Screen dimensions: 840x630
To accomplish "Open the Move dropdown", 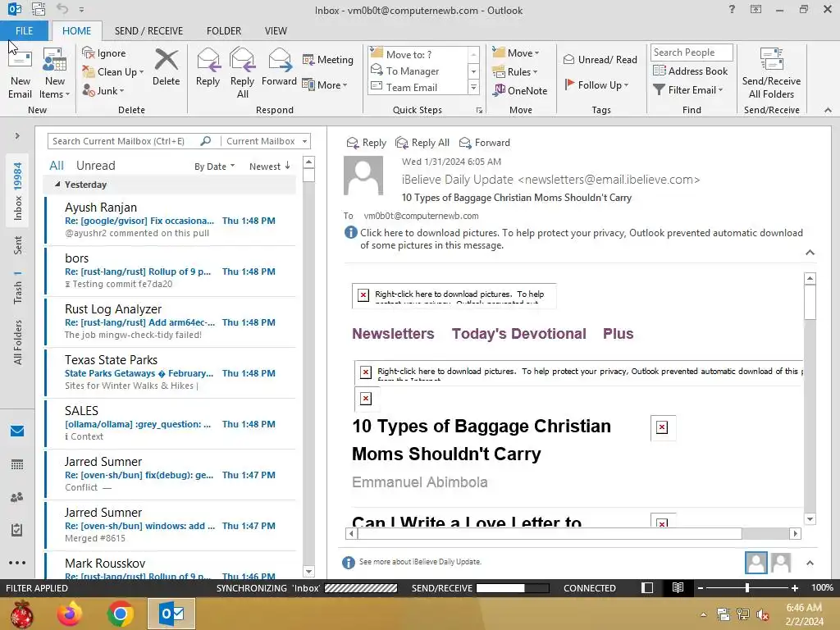I will click(516, 52).
